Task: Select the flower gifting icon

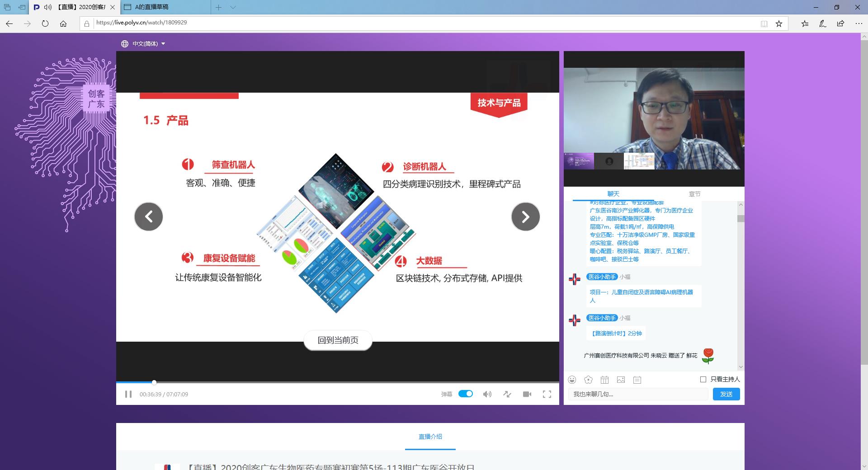Action: (589, 380)
